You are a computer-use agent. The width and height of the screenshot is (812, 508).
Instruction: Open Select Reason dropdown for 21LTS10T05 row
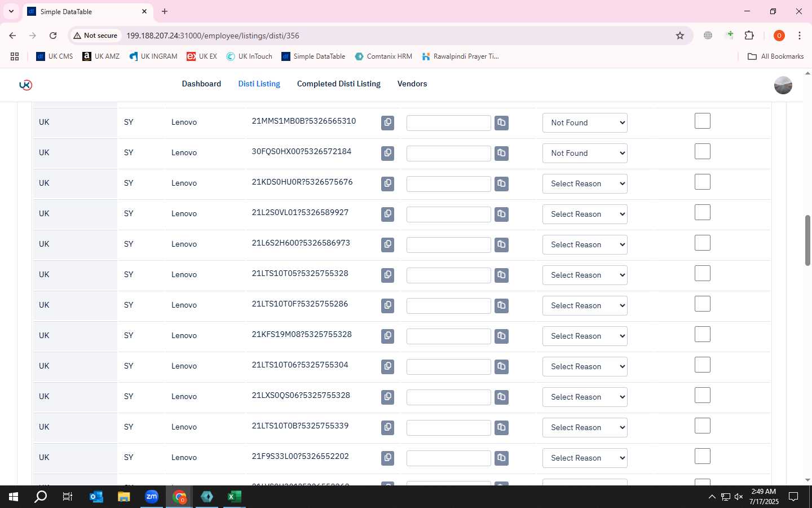click(585, 275)
